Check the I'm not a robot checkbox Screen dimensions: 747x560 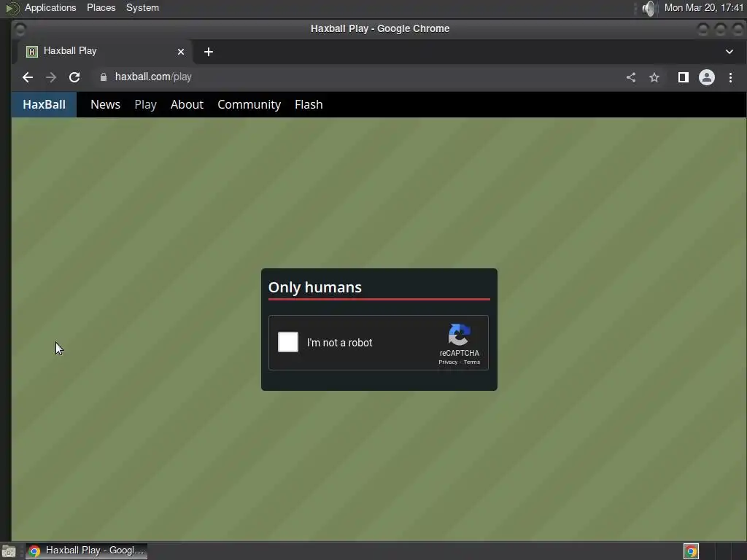point(288,342)
